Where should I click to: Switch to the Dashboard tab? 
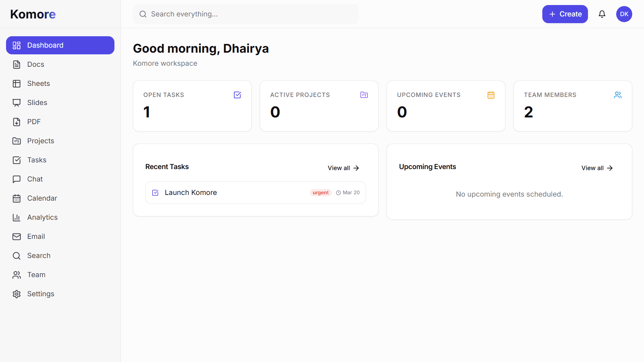pos(45,45)
